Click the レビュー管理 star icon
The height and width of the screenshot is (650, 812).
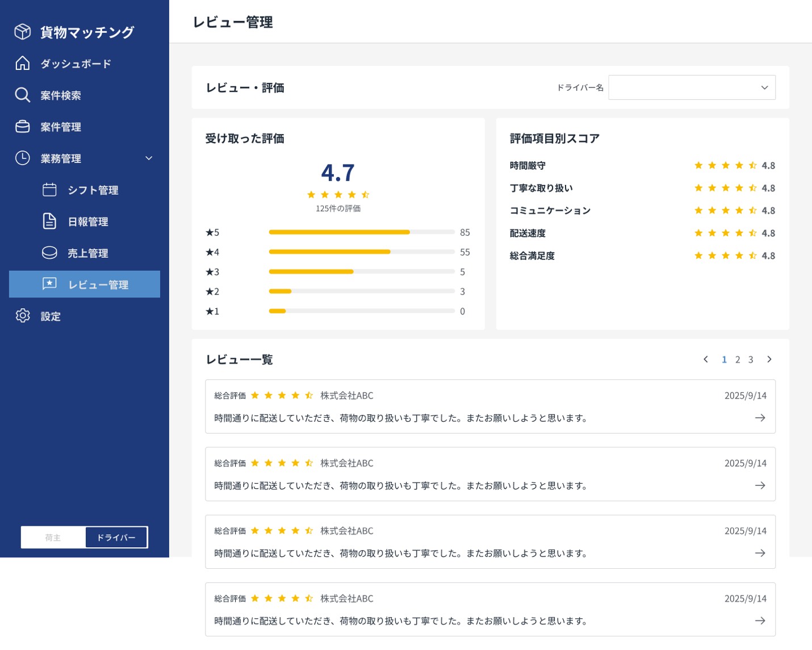49,284
